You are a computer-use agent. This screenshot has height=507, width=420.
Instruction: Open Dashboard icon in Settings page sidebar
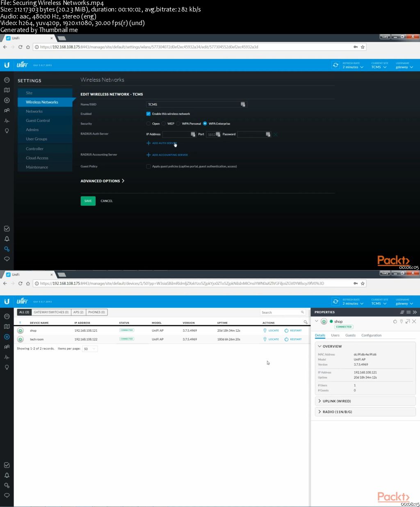pos(7,80)
